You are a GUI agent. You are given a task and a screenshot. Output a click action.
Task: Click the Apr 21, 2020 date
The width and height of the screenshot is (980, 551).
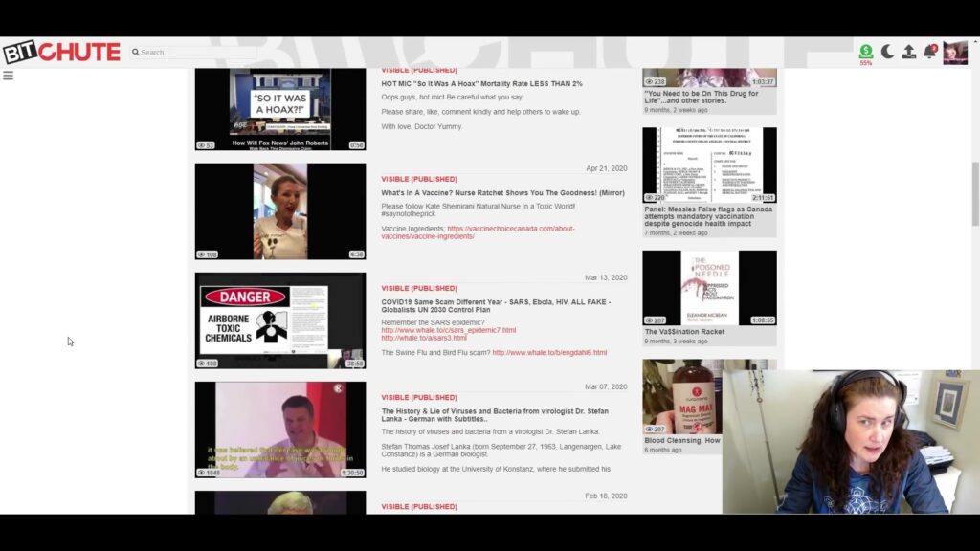pos(606,168)
